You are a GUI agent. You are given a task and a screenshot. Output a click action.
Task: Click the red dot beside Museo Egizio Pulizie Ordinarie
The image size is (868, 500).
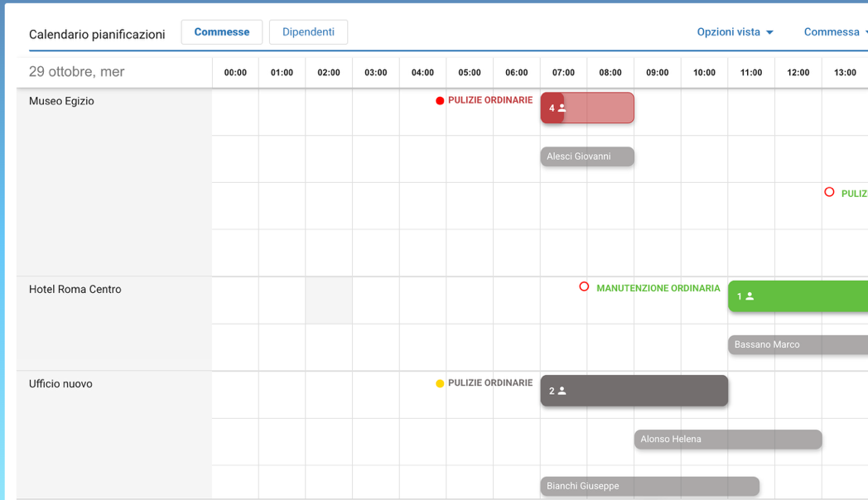click(x=440, y=101)
